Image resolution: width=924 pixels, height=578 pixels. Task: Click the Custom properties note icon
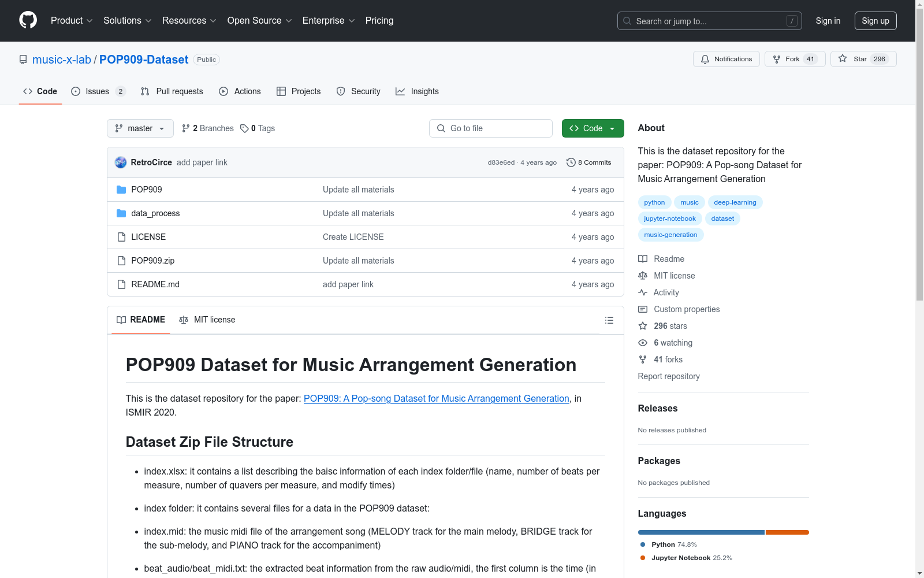[x=643, y=309]
